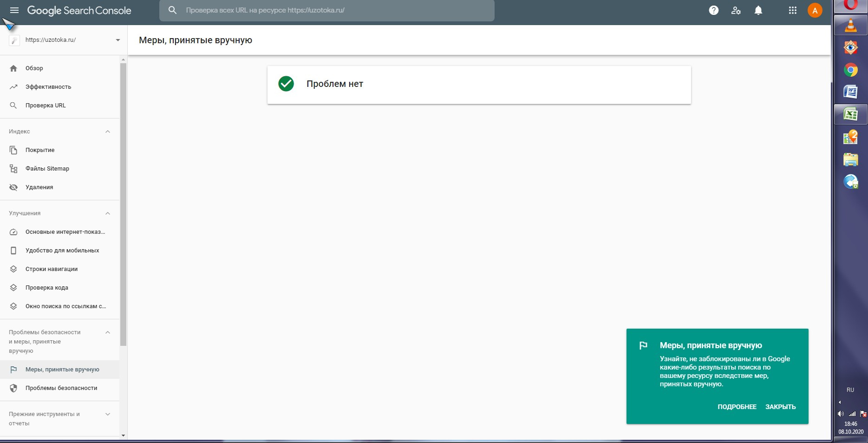Click the speedometer icon for web vitals
The height and width of the screenshot is (443, 868).
[x=13, y=232]
